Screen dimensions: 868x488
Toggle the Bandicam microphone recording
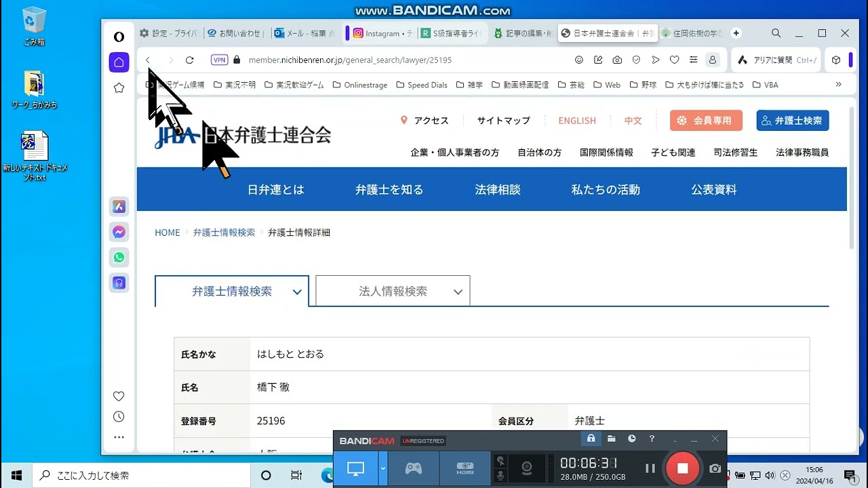pyautogui.click(x=502, y=475)
